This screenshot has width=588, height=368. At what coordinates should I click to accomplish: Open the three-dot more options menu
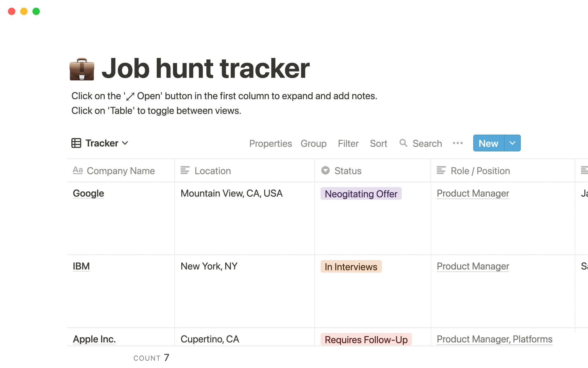pyautogui.click(x=458, y=143)
